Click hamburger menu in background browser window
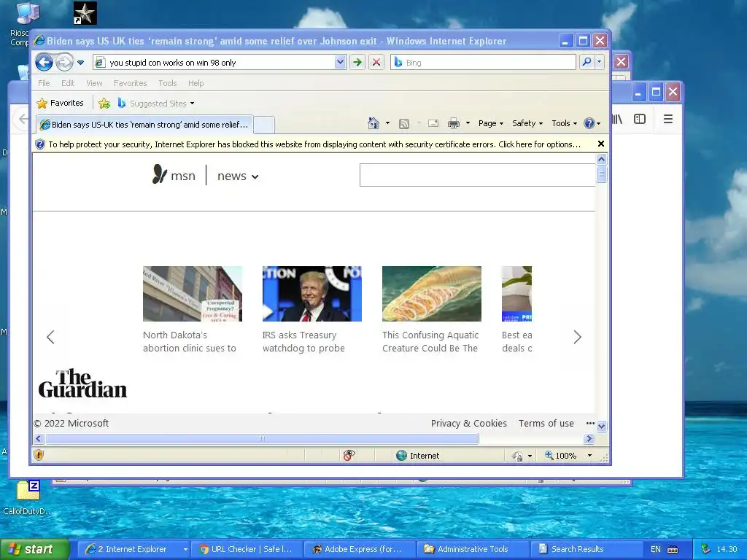 [x=668, y=119]
